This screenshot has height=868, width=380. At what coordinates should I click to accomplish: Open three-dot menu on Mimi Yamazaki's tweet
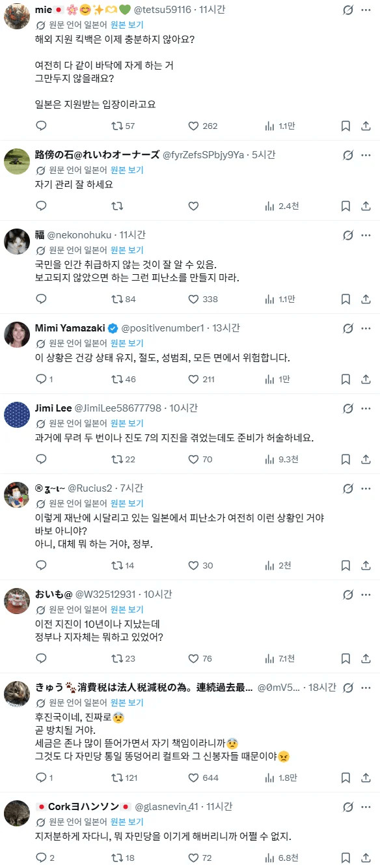[366, 328]
